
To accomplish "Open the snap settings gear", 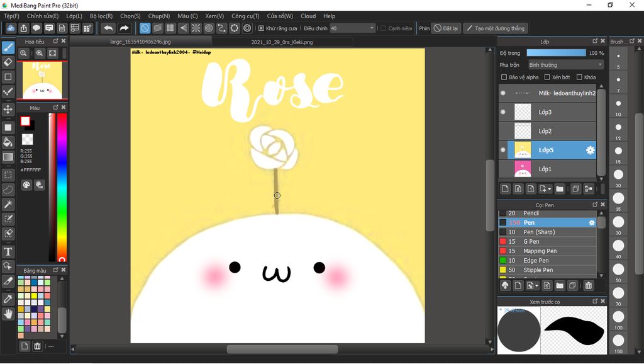I will pyautogui.click(x=247, y=28).
